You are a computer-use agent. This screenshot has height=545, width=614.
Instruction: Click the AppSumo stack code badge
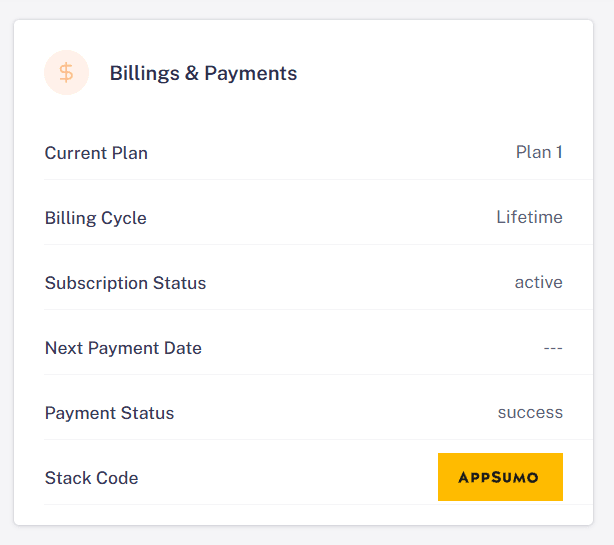point(500,477)
